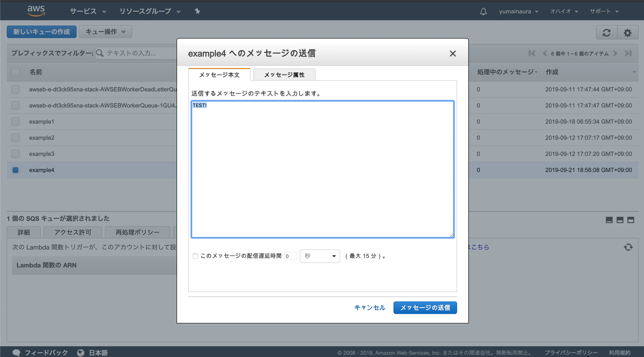Click the AWS logo home icon

[36, 11]
